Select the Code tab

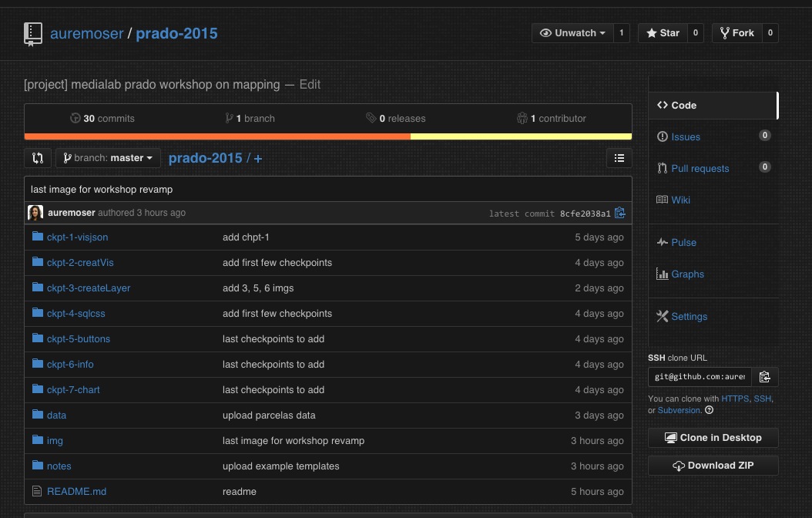coord(713,105)
